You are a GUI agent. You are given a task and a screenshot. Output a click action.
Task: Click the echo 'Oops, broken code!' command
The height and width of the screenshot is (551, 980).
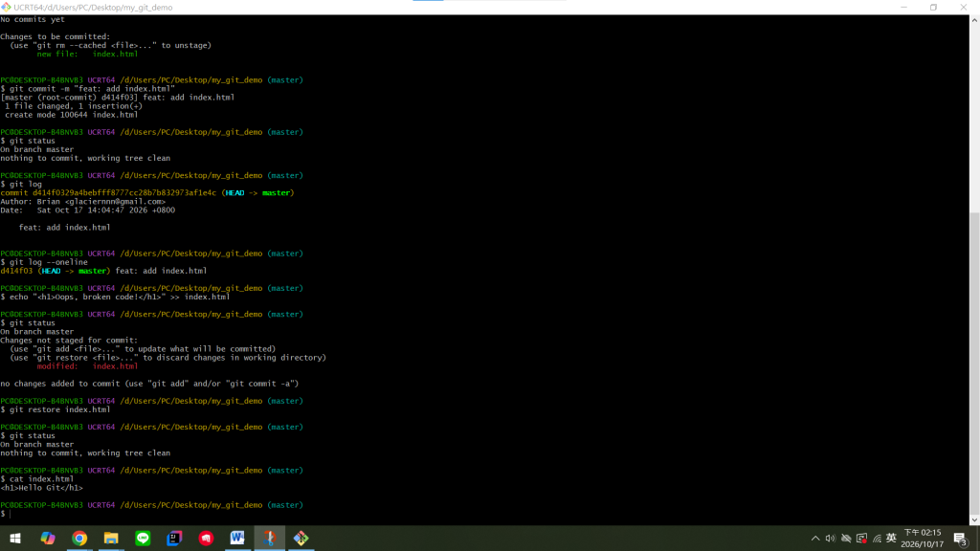(115, 297)
